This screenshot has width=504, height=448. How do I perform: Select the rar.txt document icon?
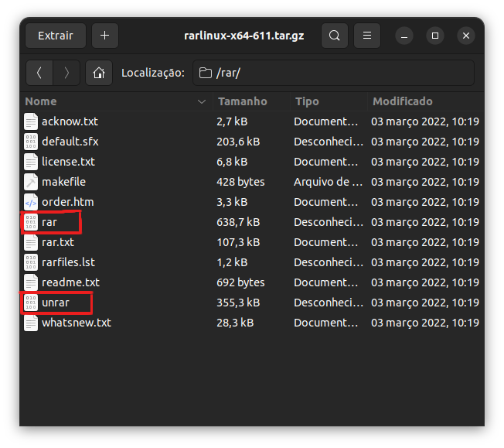tap(31, 242)
